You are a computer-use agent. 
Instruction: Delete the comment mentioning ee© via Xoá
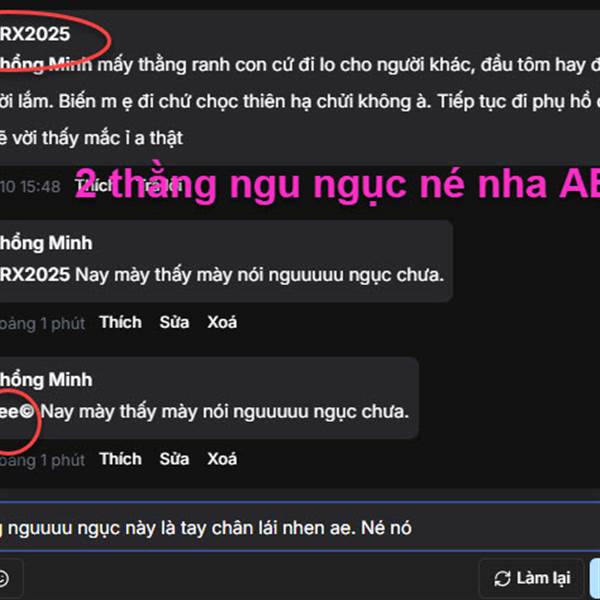point(222,459)
